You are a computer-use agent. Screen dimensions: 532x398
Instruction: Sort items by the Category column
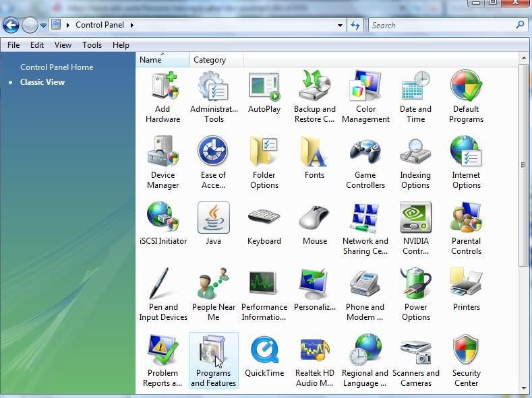[x=216, y=60]
